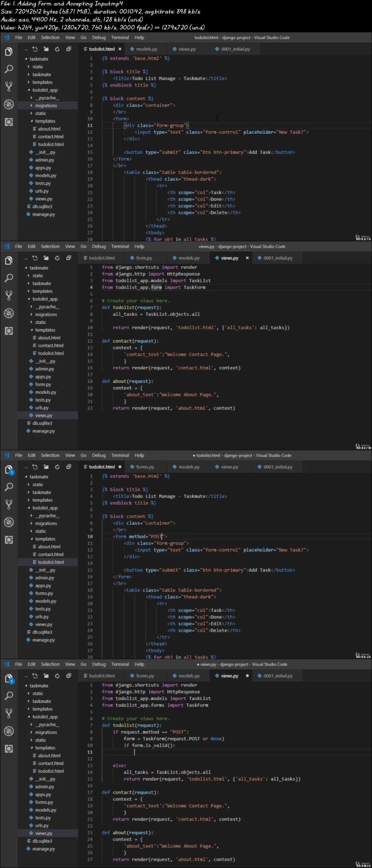Open Debug menu in the 00:06:26 frame
Image resolution: width=372 pixels, height=868 pixels.
[99, 455]
